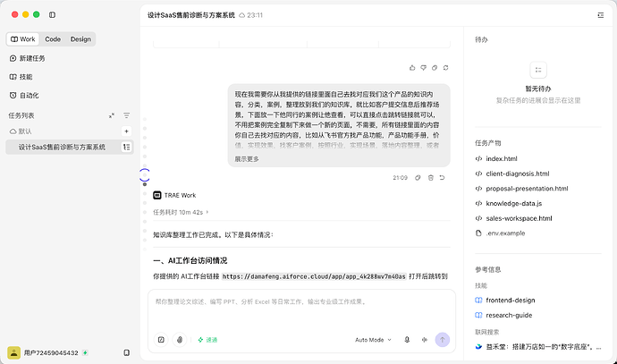Open knowledge-data.js artifact

(x=509, y=203)
